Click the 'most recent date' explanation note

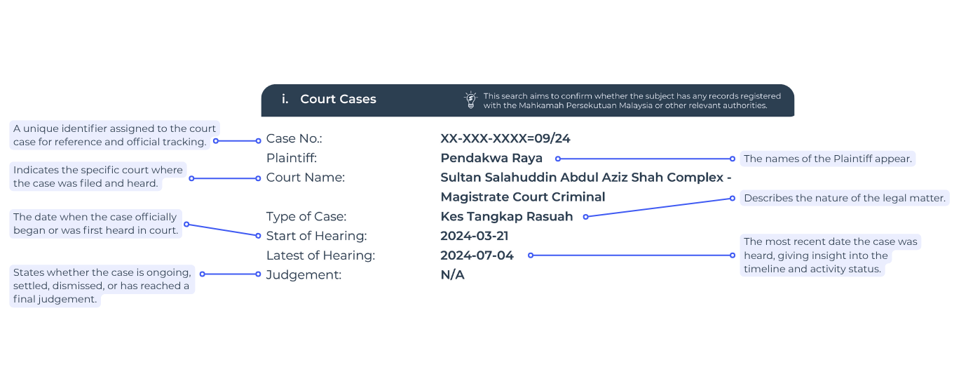click(x=831, y=255)
